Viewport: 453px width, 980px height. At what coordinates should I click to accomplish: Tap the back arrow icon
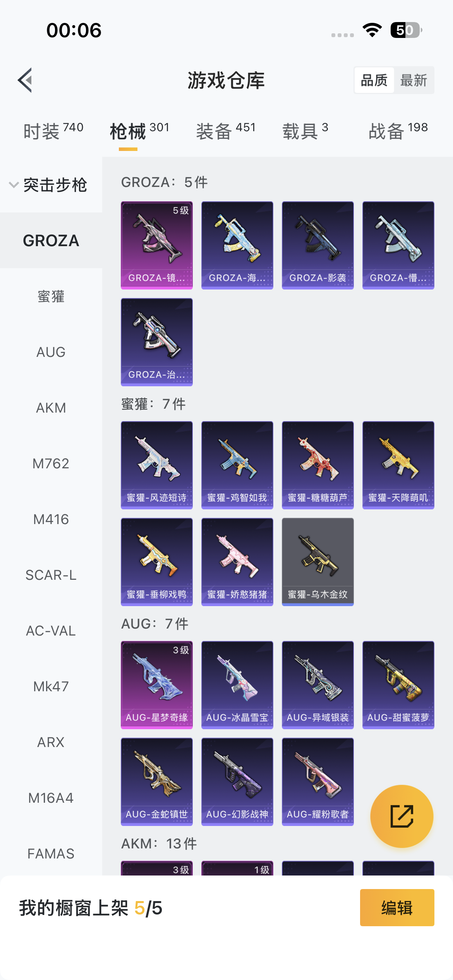coord(25,80)
